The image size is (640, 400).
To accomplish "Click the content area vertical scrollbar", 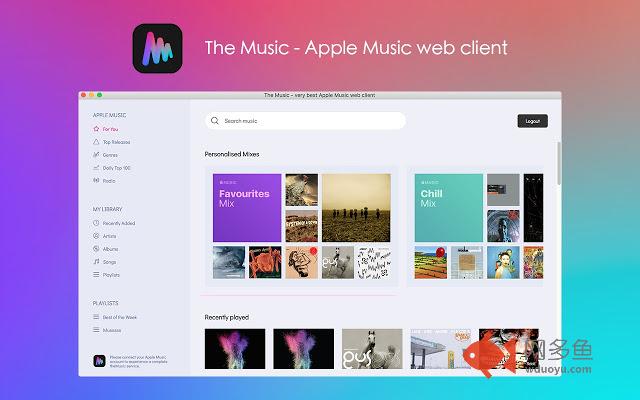I will point(559,163).
